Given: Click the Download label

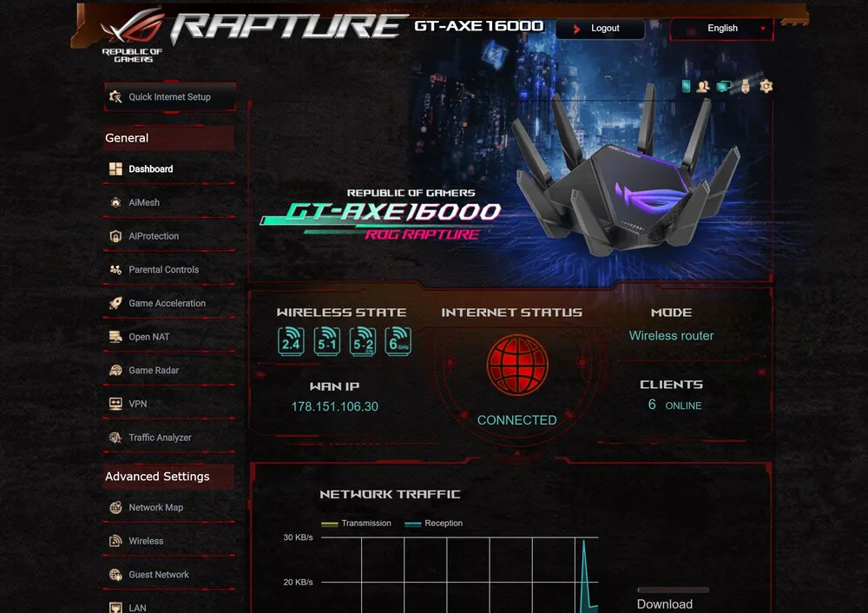Looking at the screenshot, I should point(665,604).
